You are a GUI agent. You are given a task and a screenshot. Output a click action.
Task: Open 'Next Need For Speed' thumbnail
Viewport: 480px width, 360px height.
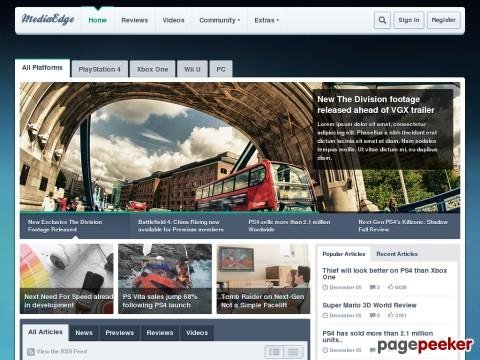click(67, 279)
